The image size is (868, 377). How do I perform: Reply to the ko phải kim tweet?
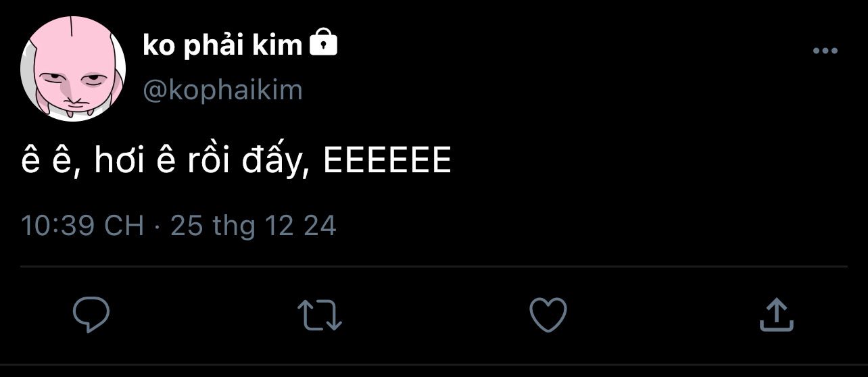click(91, 315)
